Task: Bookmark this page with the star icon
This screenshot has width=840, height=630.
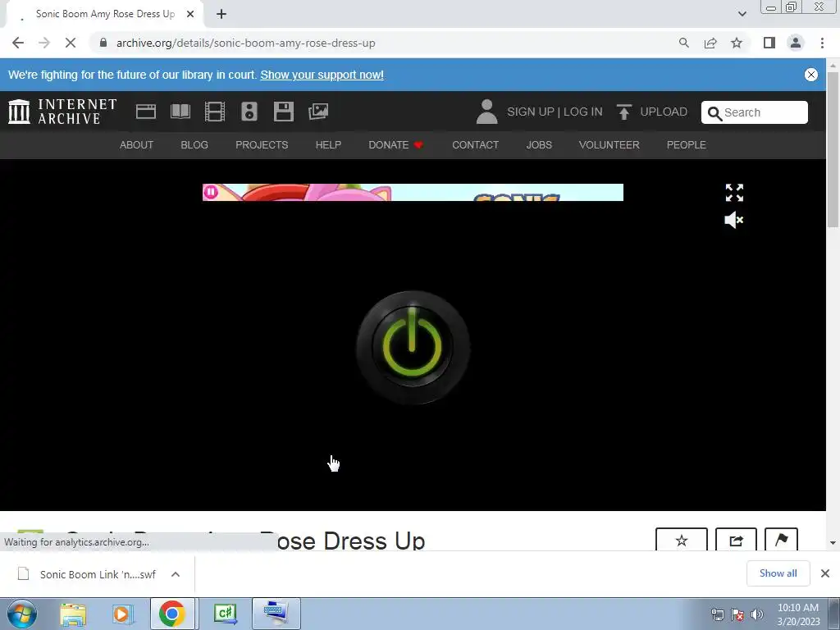Action: point(737,43)
